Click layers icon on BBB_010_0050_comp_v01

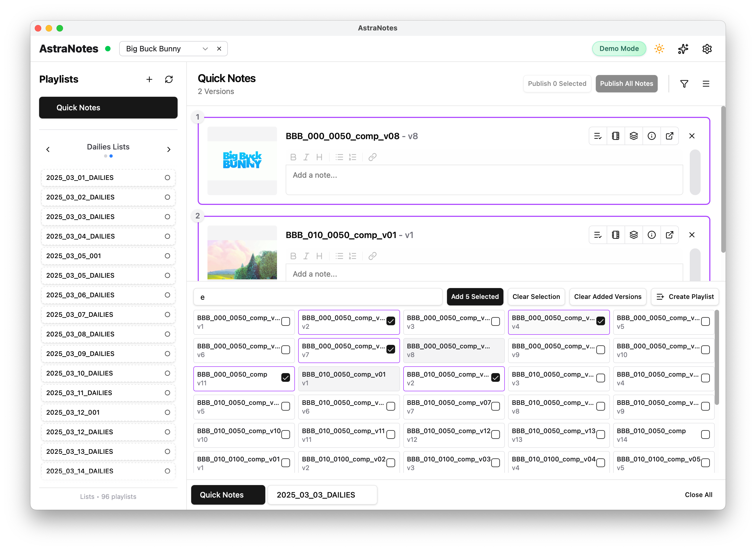pyautogui.click(x=633, y=235)
